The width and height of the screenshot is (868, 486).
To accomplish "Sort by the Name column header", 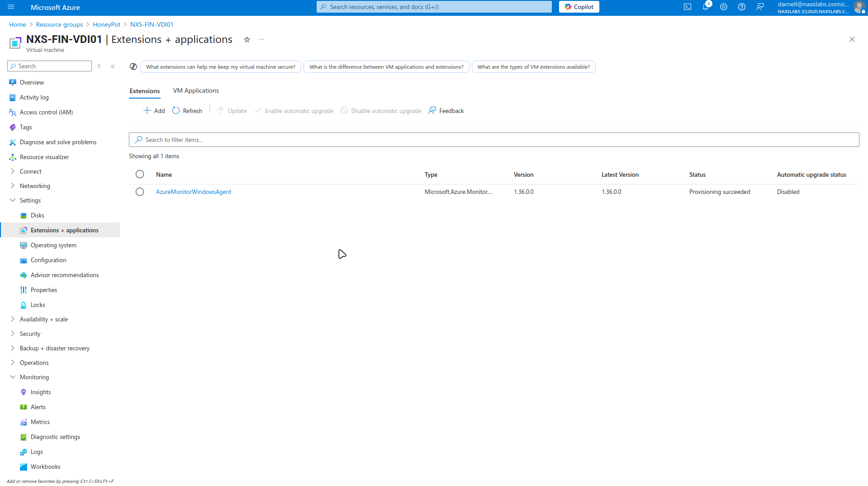I will click(164, 175).
